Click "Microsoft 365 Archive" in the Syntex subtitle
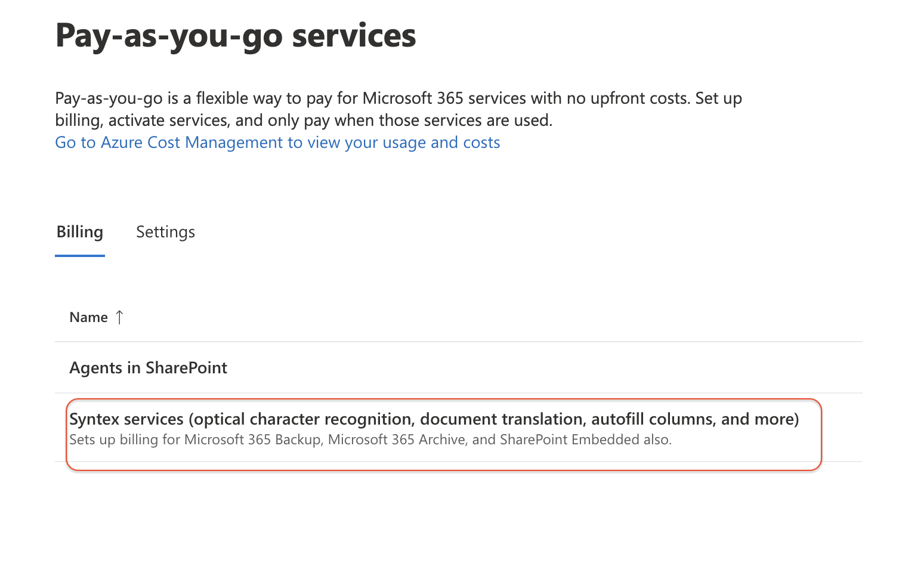Viewport: 902px width, 588px height. coord(397,440)
